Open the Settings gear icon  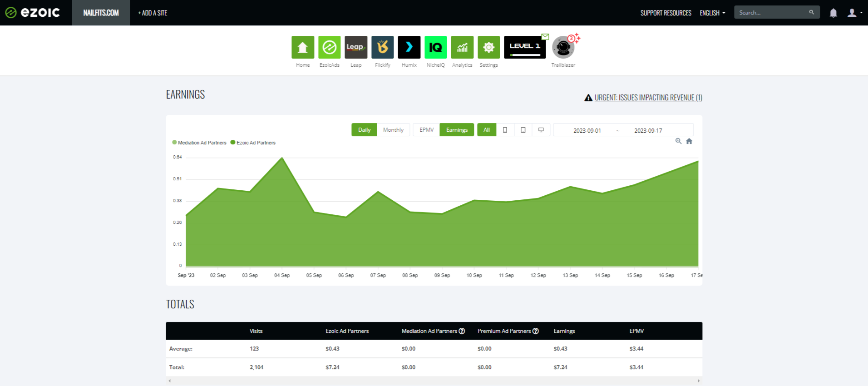coord(488,47)
